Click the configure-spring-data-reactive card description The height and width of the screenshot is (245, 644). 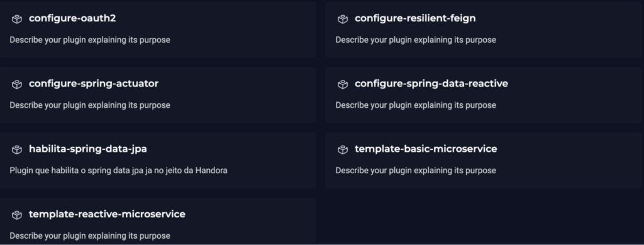(416, 106)
